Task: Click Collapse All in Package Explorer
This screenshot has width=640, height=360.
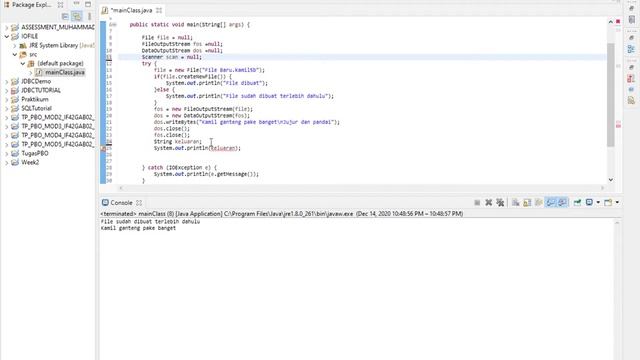Action: point(65,16)
